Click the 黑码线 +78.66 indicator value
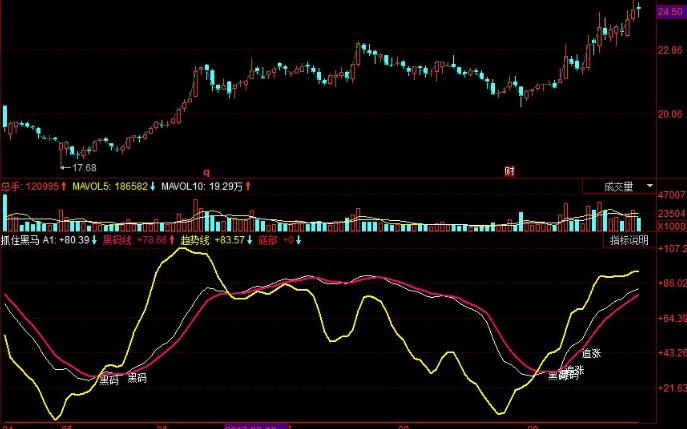 (x=139, y=240)
